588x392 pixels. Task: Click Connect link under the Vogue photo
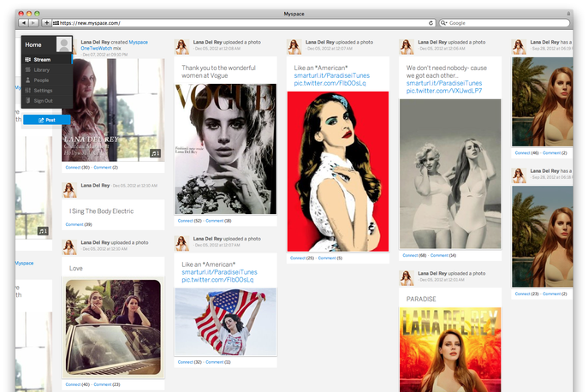click(187, 220)
